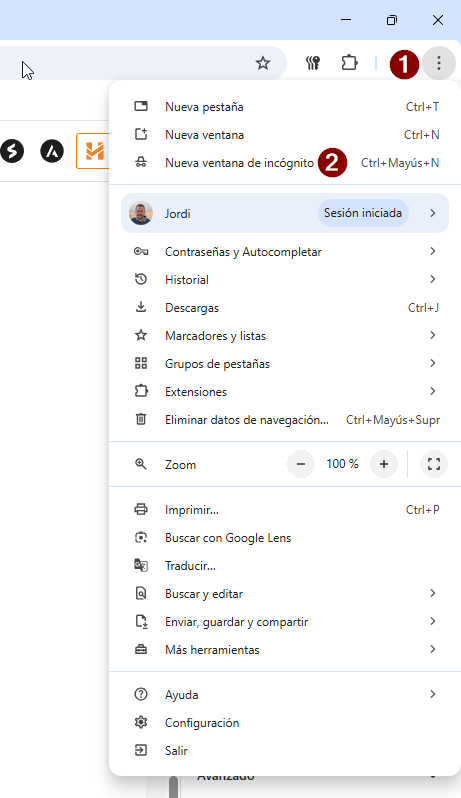Image resolution: width=461 pixels, height=798 pixels.
Task: Bookmark this page with the star icon
Action: (263, 63)
